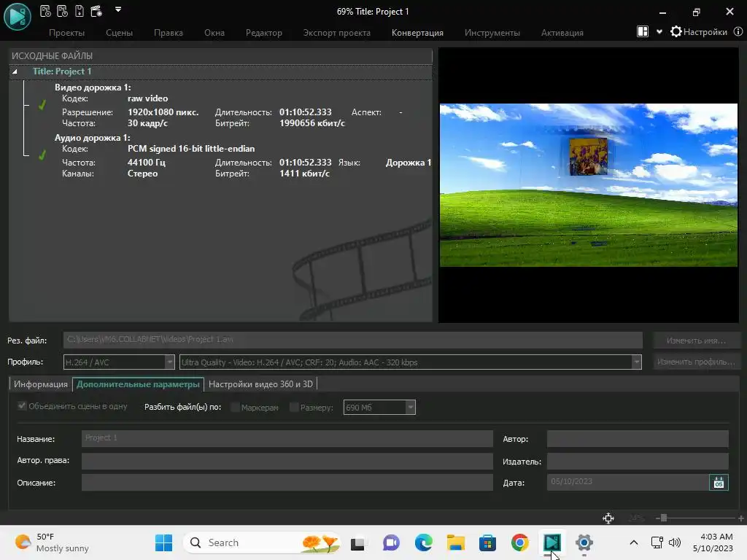Click the Рез. файл output path field
The width and height of the screenshot is (747, 560).
click(353, 340)
